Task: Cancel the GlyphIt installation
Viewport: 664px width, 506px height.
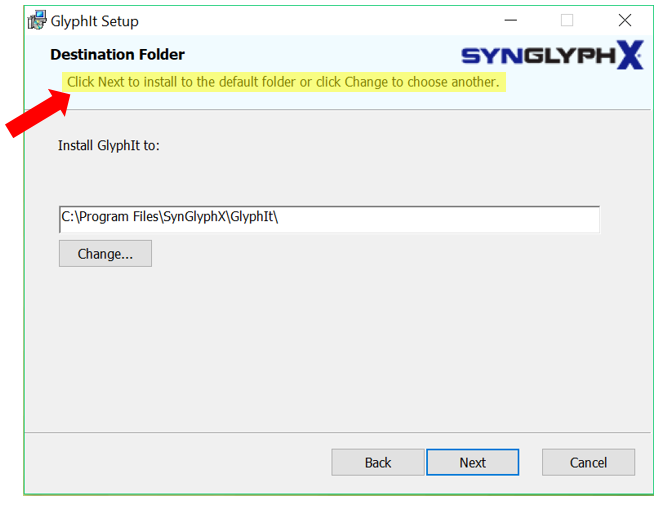Action: [588, 462]
